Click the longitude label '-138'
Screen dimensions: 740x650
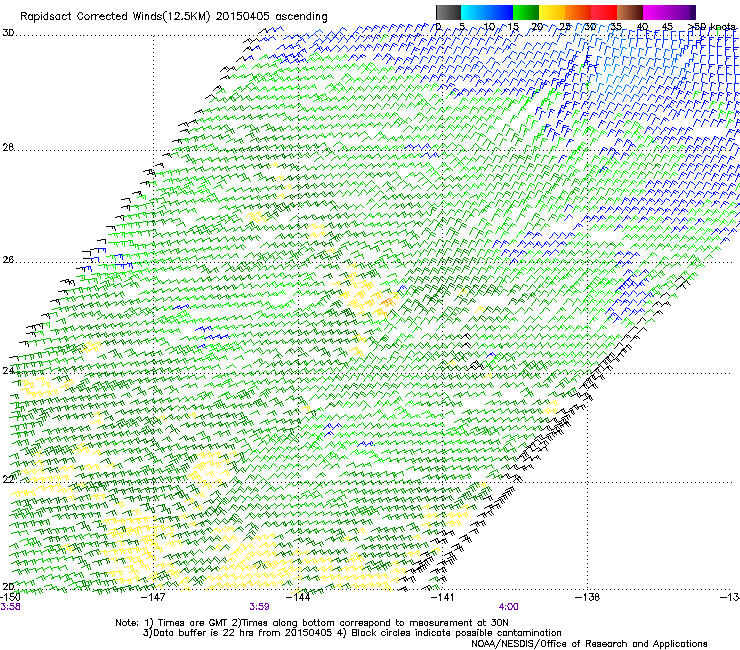click(588, 597)
